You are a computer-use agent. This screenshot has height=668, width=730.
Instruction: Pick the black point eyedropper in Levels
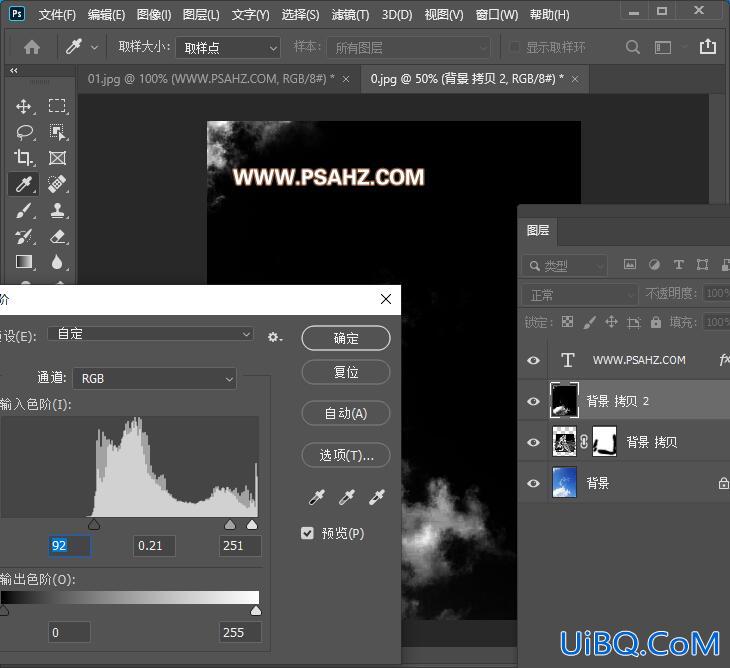coord(317,497)
